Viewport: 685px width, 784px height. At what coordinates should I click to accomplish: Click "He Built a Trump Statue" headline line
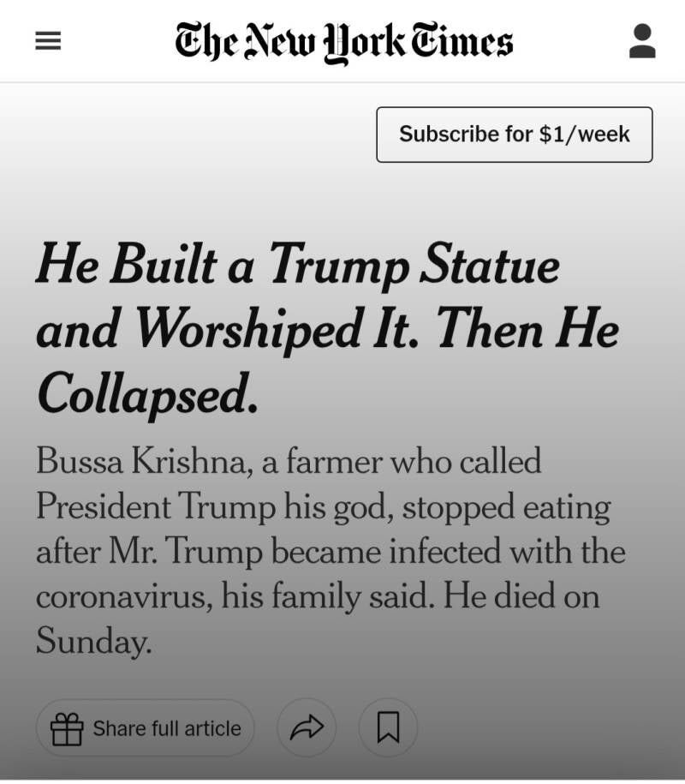pos(298,264)
